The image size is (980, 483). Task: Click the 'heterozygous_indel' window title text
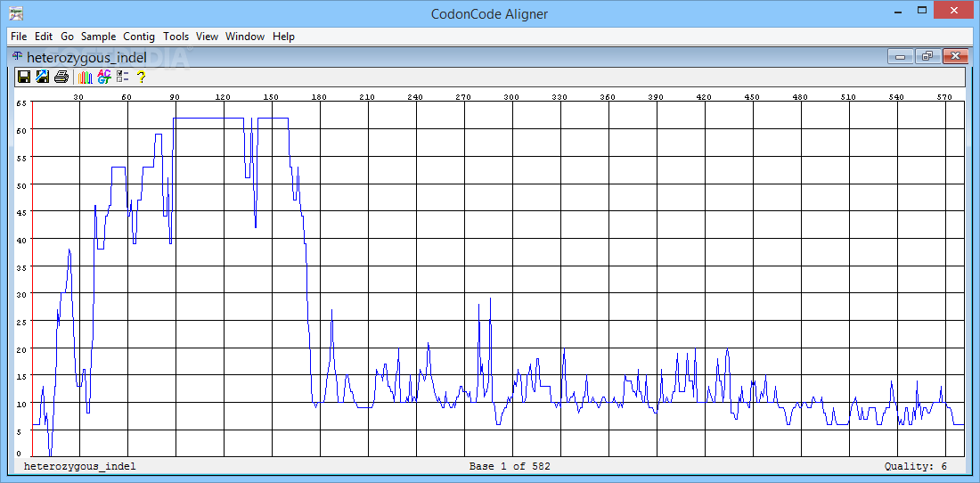[87, 58]
